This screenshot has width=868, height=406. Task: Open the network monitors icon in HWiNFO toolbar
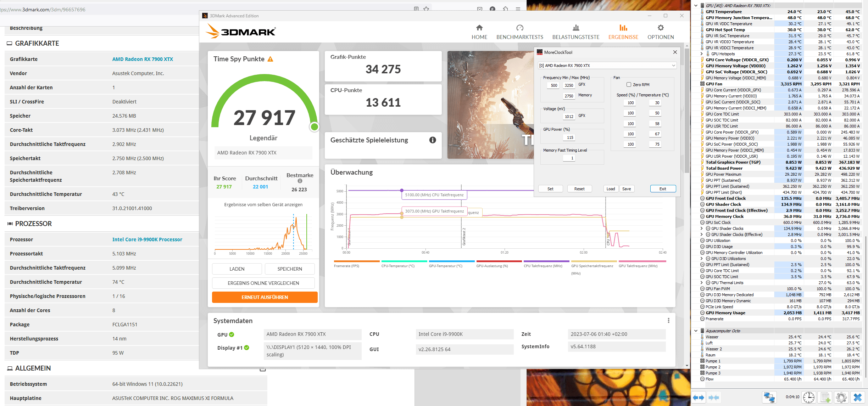[769, 397]
